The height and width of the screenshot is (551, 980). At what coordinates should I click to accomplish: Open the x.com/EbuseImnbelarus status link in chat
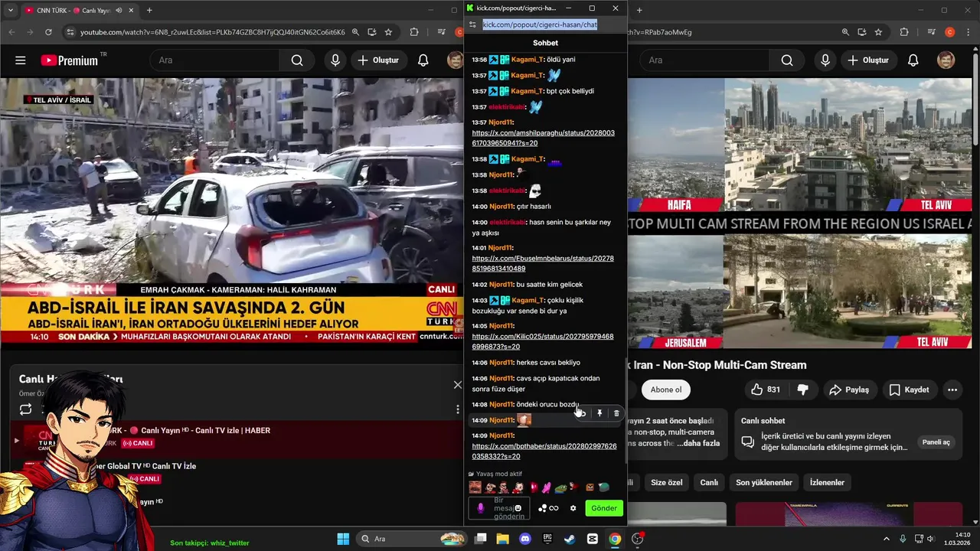coord(543,263)
